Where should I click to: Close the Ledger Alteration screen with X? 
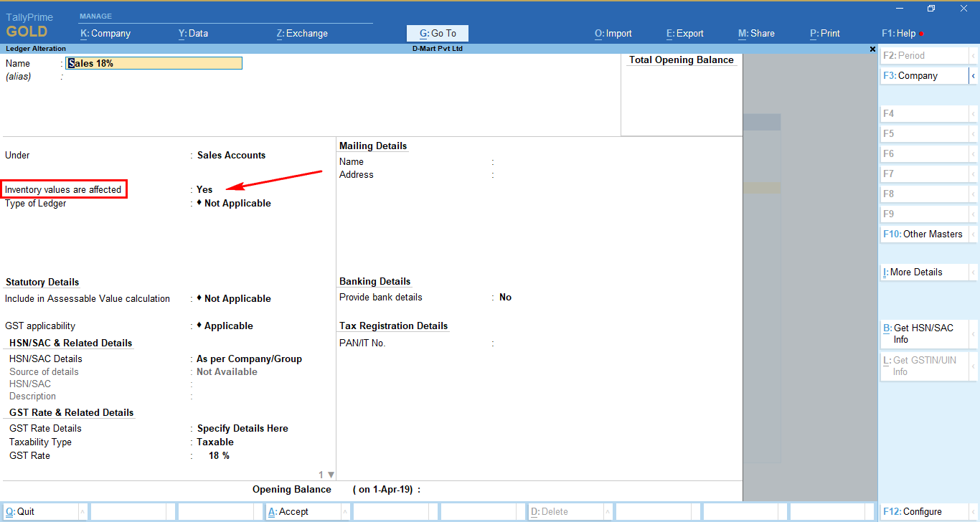(x=872, y=49)
